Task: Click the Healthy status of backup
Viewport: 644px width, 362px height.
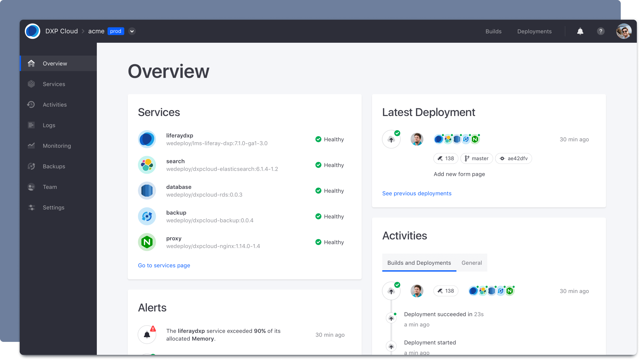Action: click(x=330, y=216)
